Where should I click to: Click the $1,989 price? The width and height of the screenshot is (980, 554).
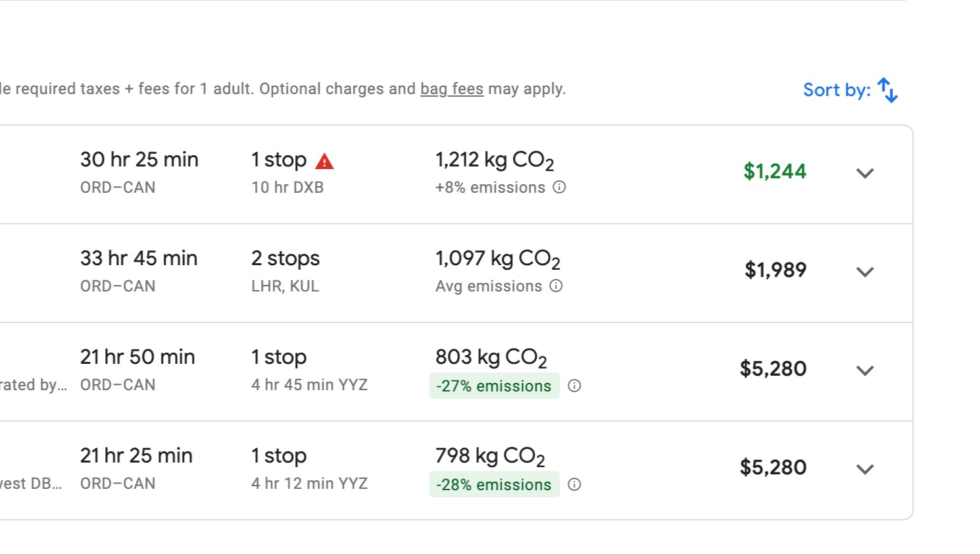(775, 270)
